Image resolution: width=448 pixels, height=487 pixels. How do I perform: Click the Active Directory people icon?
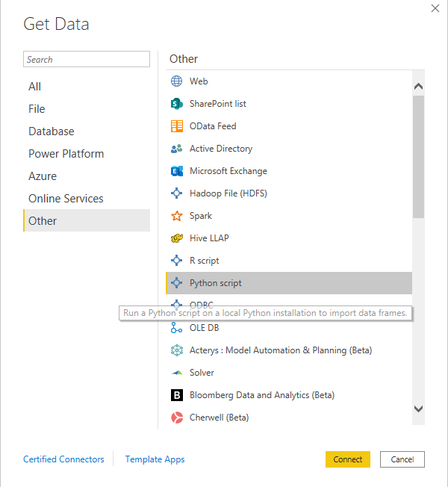pyautogui.click(x=177, y=149)
